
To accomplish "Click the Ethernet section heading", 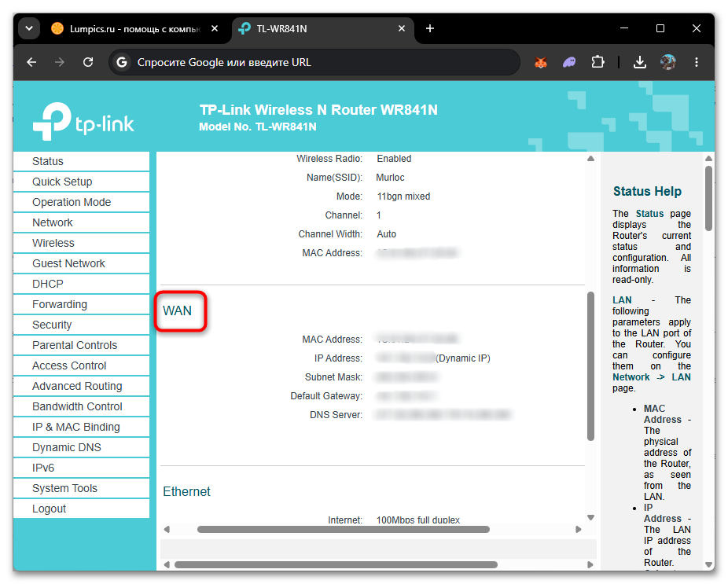I will (x=186, y=491).
